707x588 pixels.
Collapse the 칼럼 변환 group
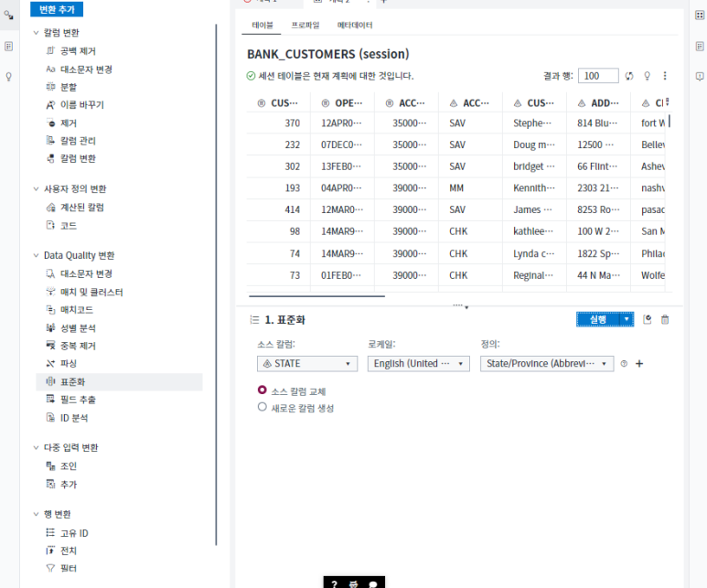coord(36,33)
